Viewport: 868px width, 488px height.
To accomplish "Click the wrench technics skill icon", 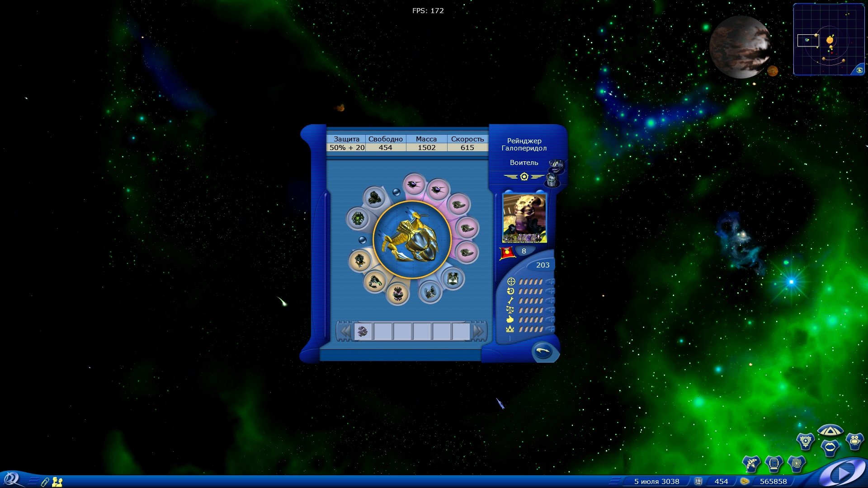I will tap(511, 300).
